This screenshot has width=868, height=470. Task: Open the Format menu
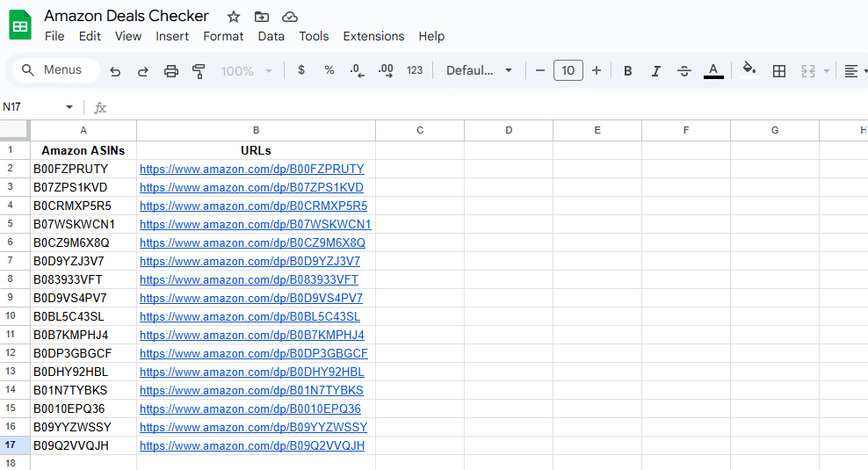(223, 36)
